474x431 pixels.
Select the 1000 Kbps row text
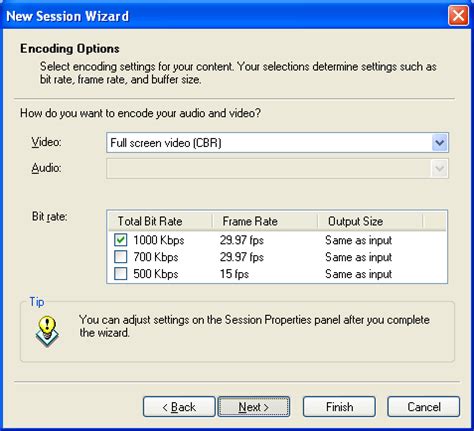tap(159, 240)
